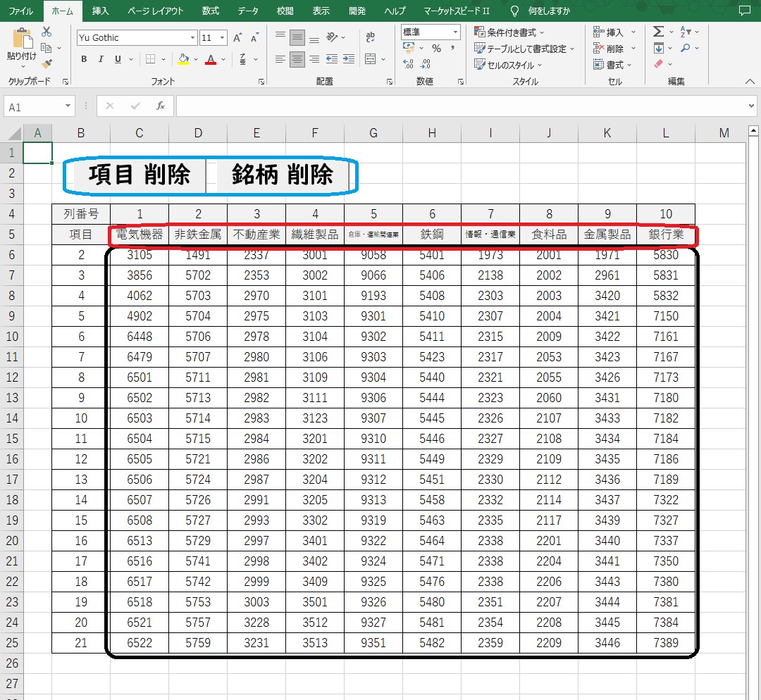This screenshot has height=700, width=761.
Task: Click the Merge and Center icon
Action: pos(371,59)
